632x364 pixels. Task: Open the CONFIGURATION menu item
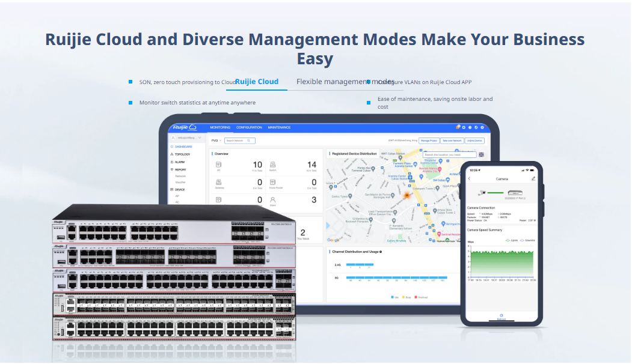tap(249, 127)
